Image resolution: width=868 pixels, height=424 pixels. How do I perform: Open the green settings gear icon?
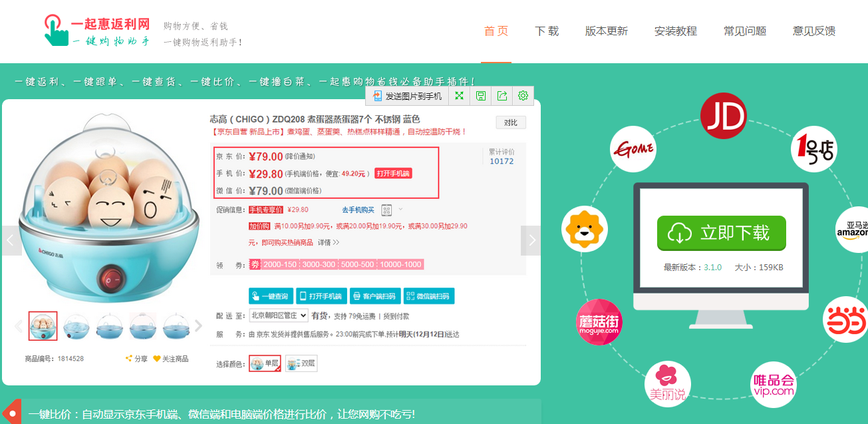(x=523, y=96)
